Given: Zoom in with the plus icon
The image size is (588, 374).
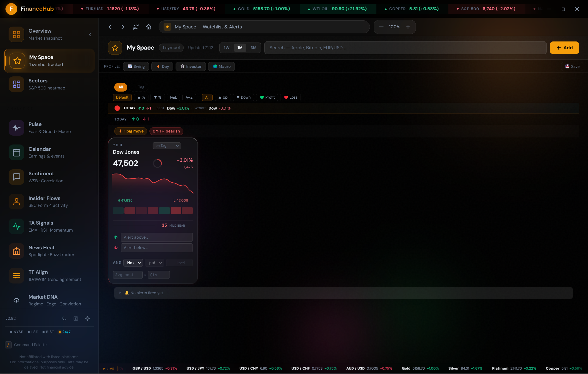Looking at the screenshot, I should [x=408, y=27].
